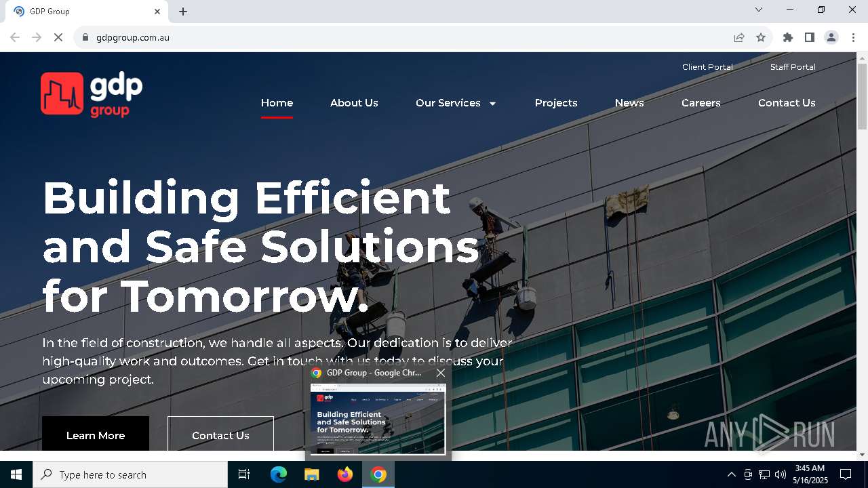This screenshot has height=488, width=868.
Task: Go to Projects page
Action: [x=556, y=103]
